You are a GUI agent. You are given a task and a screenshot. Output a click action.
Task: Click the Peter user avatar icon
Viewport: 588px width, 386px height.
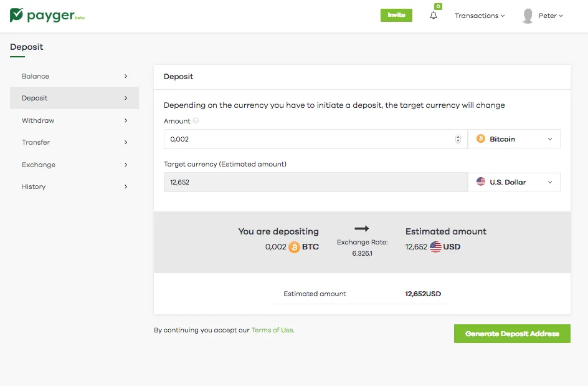tap(528, 16)
